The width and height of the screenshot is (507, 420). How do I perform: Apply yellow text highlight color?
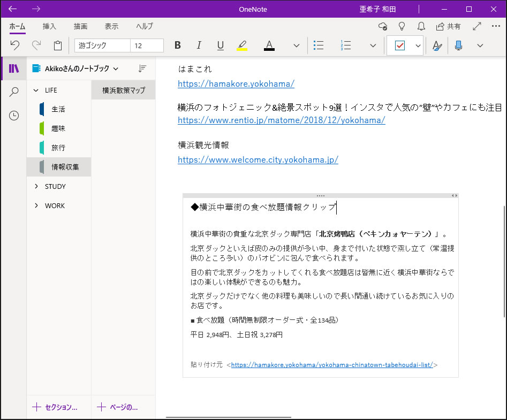[242, 45]
